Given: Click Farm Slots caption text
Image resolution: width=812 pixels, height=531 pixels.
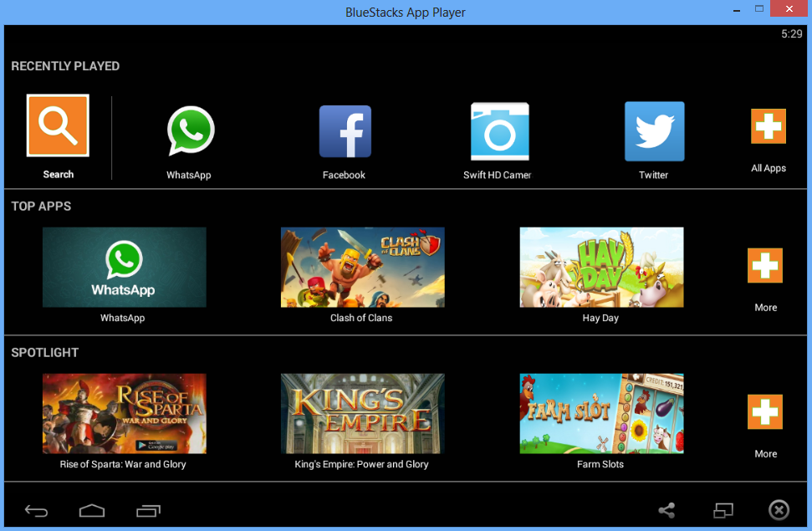Looking at the screenshot, I should coord(600,465).
